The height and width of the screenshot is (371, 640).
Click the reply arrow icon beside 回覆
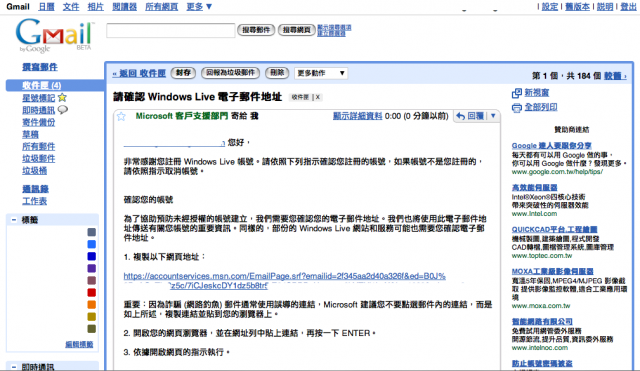(460, 116)
